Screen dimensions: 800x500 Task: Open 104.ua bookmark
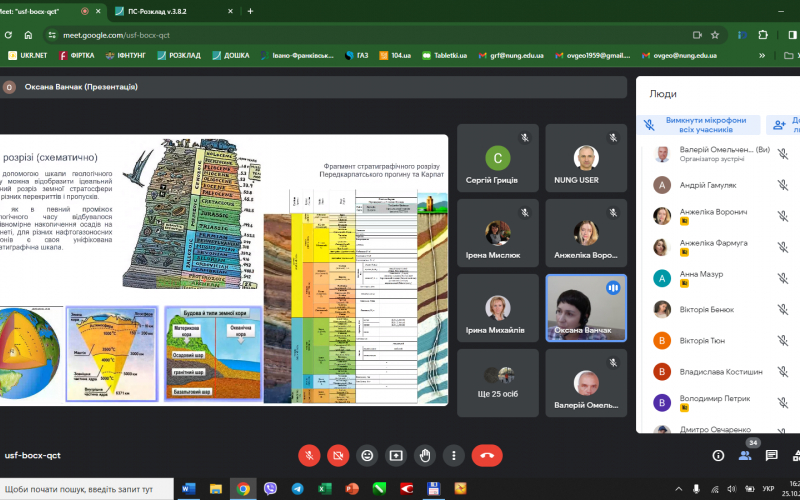[x=395, y=55]
